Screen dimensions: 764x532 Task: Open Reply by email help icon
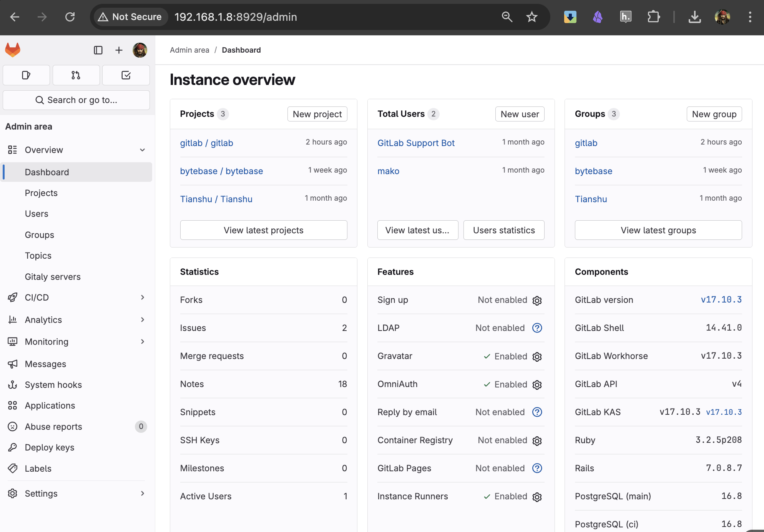tap(537, 412)
